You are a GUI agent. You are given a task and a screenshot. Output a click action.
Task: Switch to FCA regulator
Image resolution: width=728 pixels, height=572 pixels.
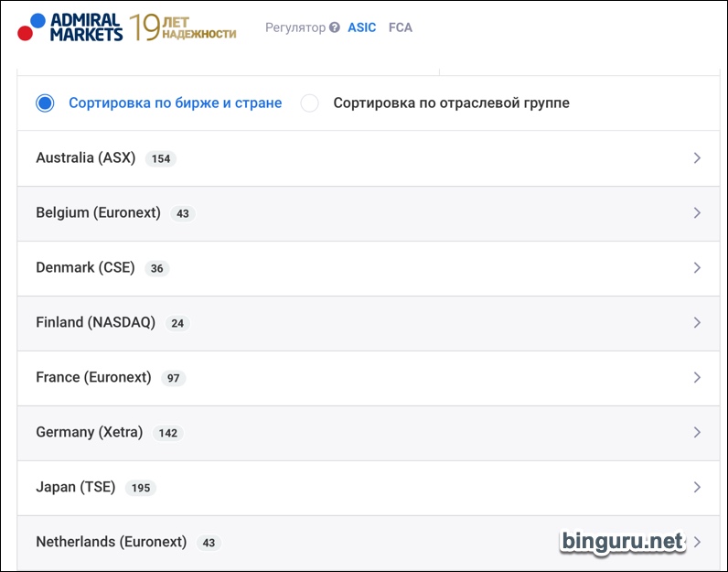[x=401, y=27]
